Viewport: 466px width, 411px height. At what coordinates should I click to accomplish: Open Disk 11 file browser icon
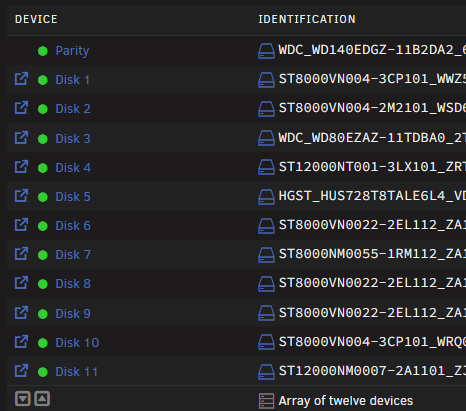point(21,371)
